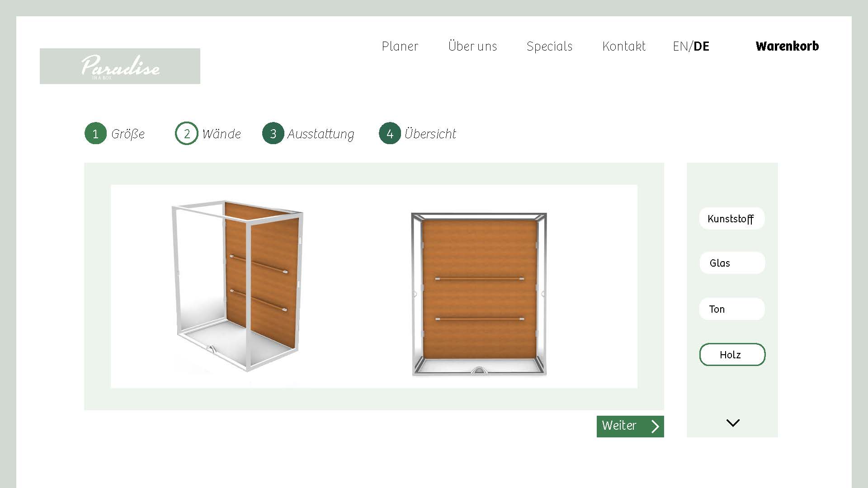Navigate to the Specials page
The width and height of the screenshot is (868, 488).
tap(549, 46)
